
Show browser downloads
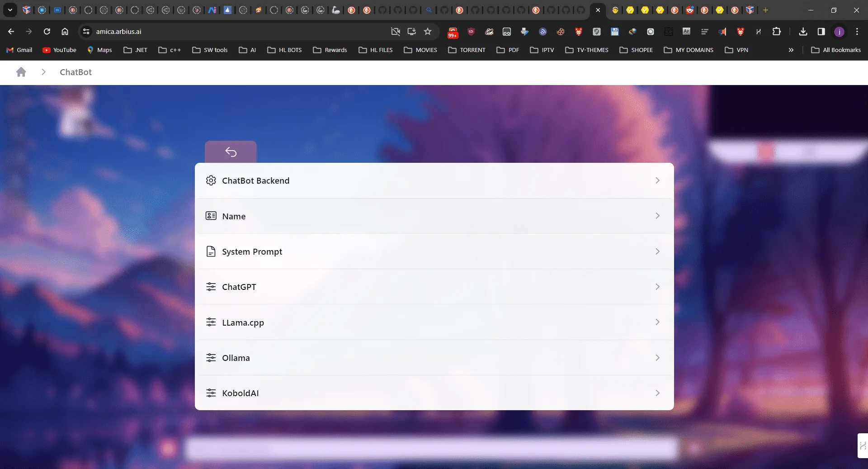coord(803,31)
